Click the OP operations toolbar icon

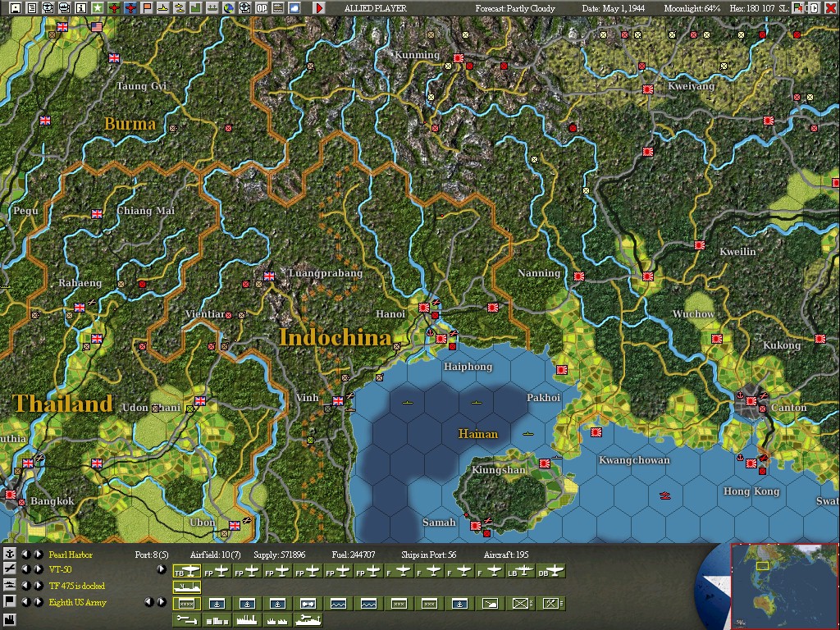[x=262, y=7]
